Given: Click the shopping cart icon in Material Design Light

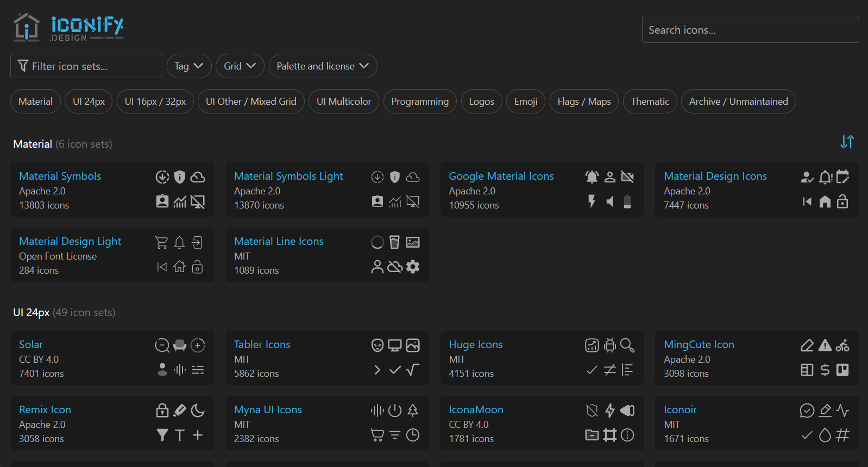Looking at the screenshot, I should [161, 242].
